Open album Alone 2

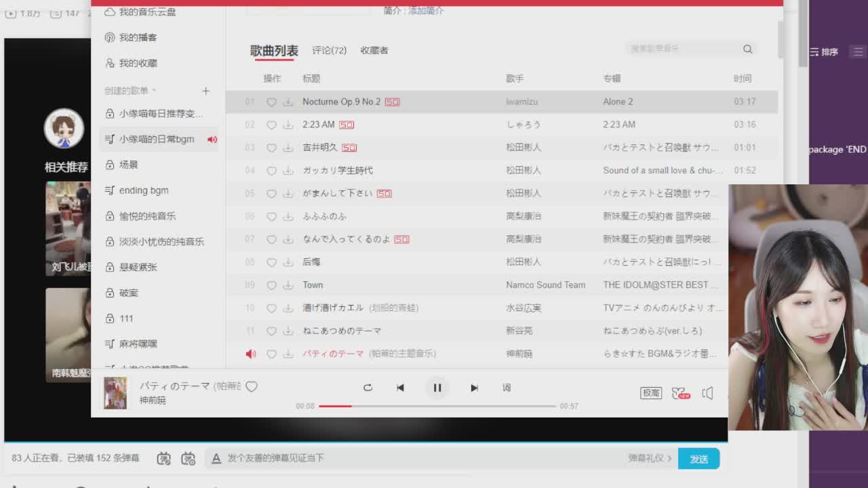[618, 102]
